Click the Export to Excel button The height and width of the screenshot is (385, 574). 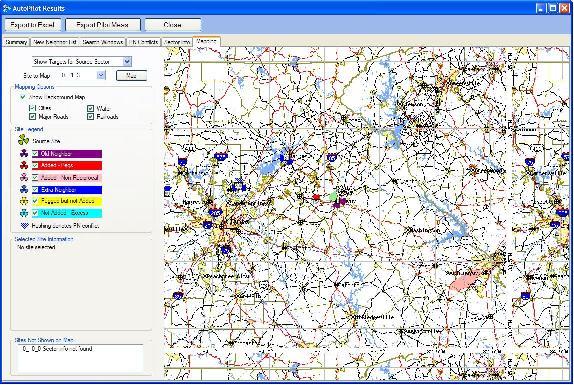(32, 25)
